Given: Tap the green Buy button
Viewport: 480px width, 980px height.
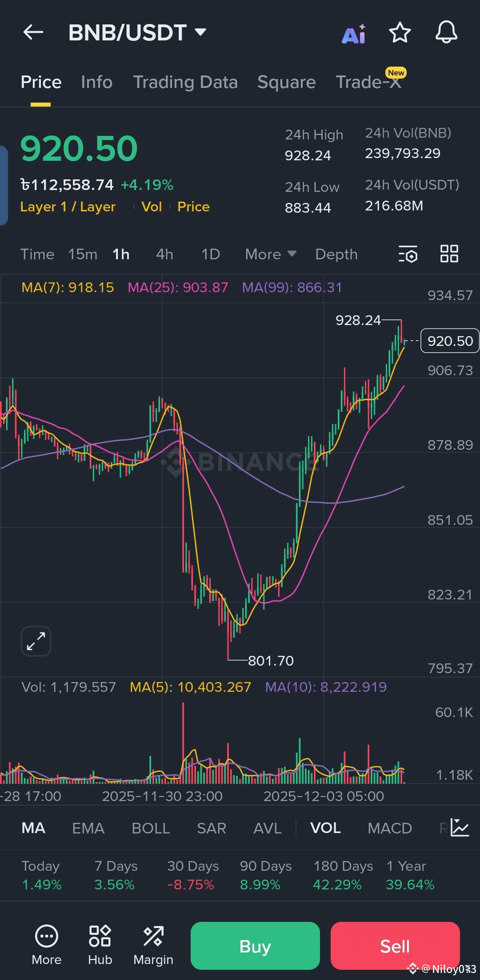Looking at the screenshot, I should 255,946.
